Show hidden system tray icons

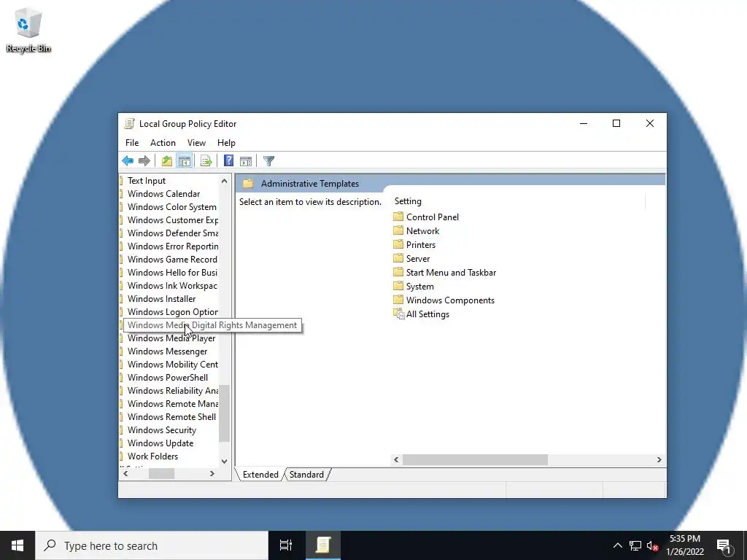pos(617,545)
